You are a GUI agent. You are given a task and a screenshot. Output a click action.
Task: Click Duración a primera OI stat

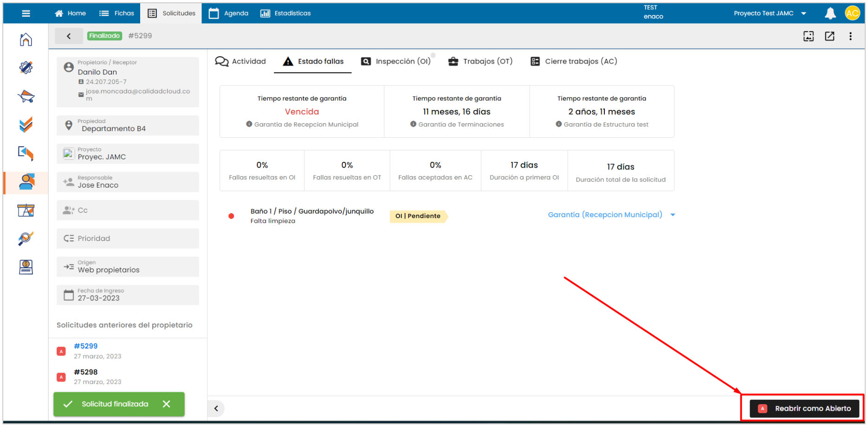[x=524, y=170]
